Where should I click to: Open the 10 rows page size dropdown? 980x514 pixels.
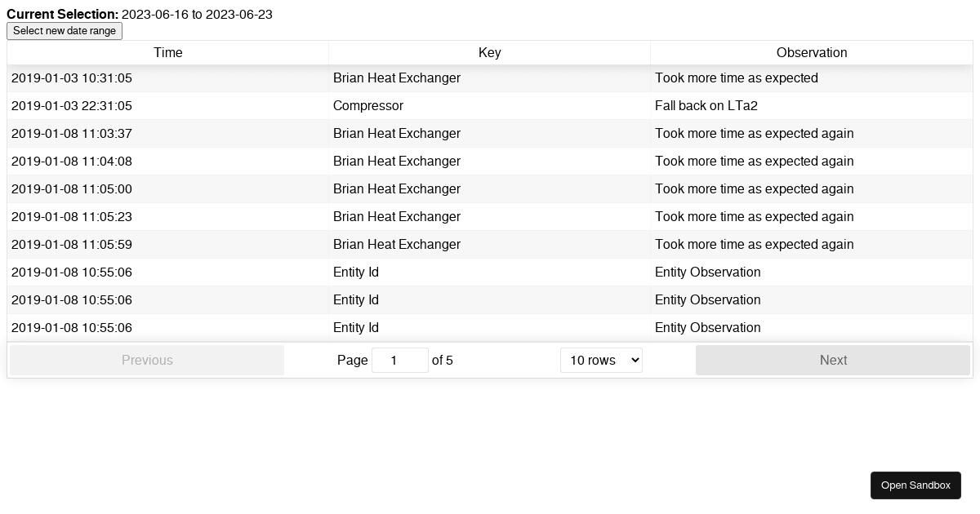pyautogui.click(x=601, y=360)
